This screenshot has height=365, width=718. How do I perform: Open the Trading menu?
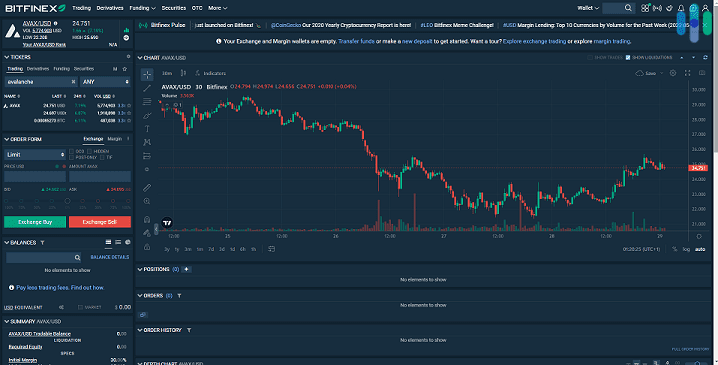(x=82, y=8)
